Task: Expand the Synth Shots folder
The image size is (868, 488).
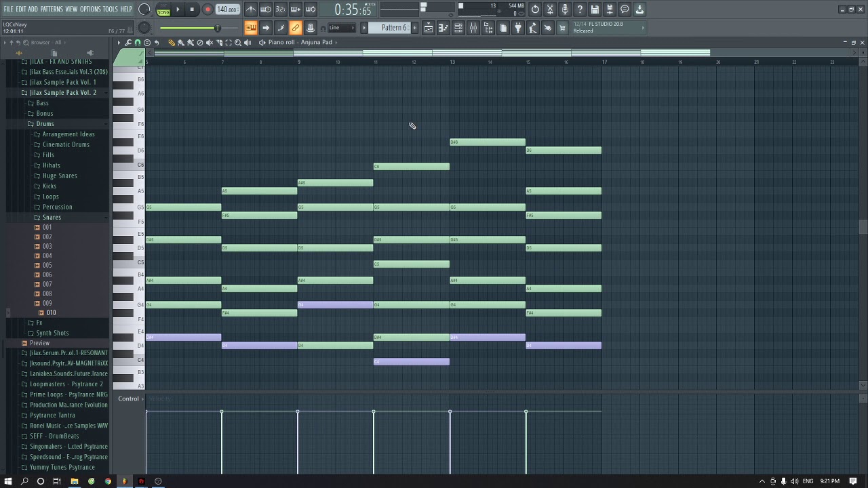Action: (52, 333)
